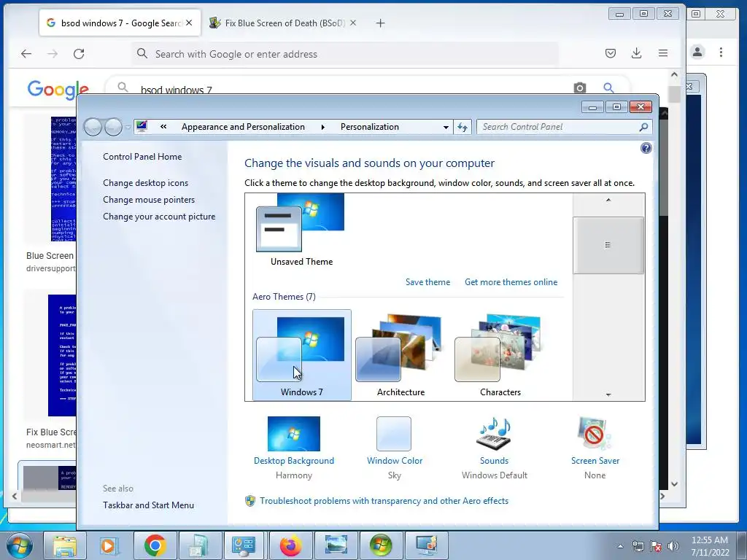Click Troubleshoot problems with transparency link
Image resolution: width=747 pixels, height=560 pixels.
(384, 501)
